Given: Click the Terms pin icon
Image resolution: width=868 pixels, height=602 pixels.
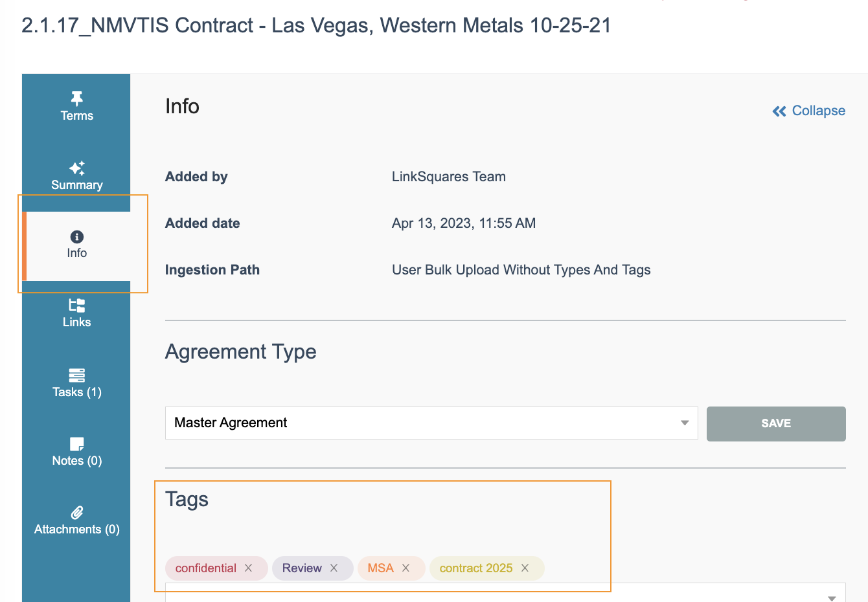Looking at the screenshot, I should point(76,98).
